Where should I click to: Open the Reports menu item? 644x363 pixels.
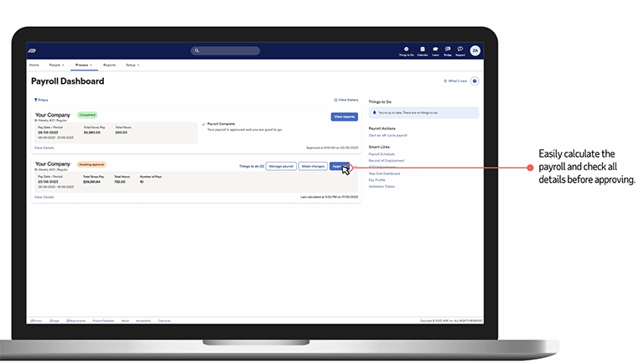(x=109, y=65)
